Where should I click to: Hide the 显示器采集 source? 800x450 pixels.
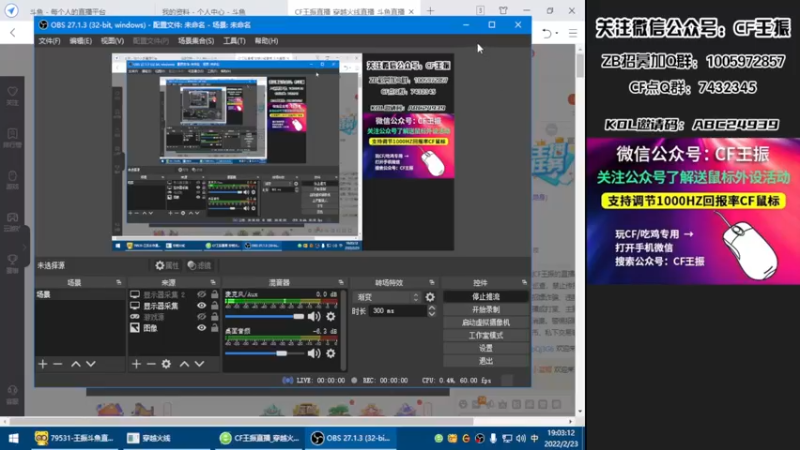202,306
